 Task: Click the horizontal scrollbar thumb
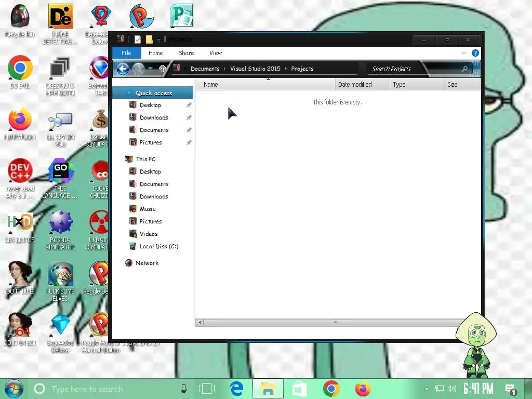(x=335, y=322)
